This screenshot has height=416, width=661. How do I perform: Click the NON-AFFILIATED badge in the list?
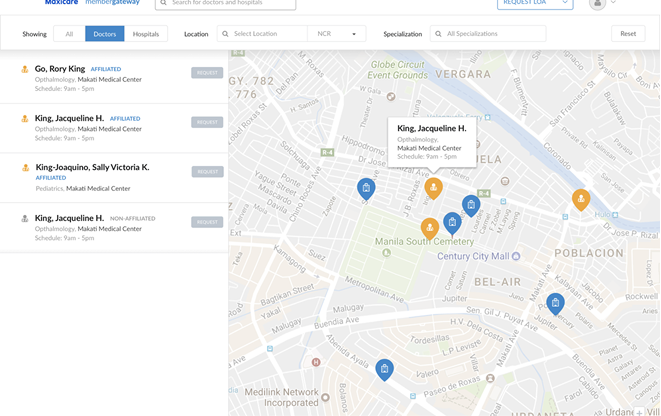tap(132, 218)
